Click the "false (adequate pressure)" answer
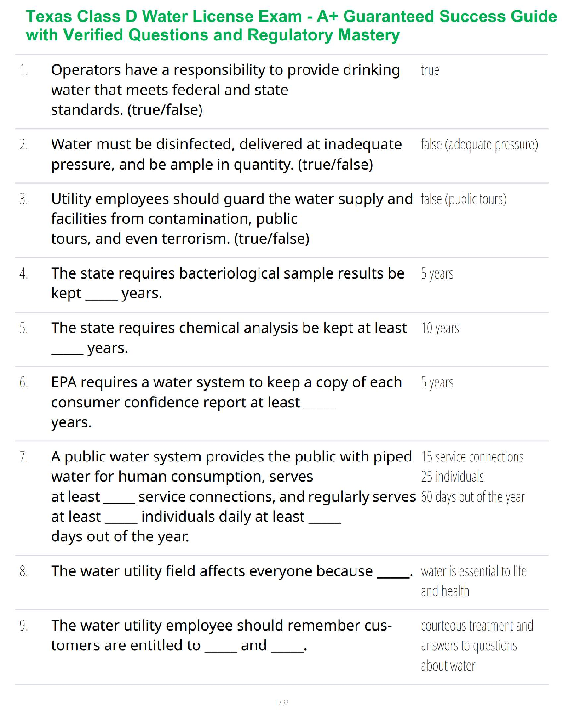This screenshot has height=728, width=563. (479, 145)
